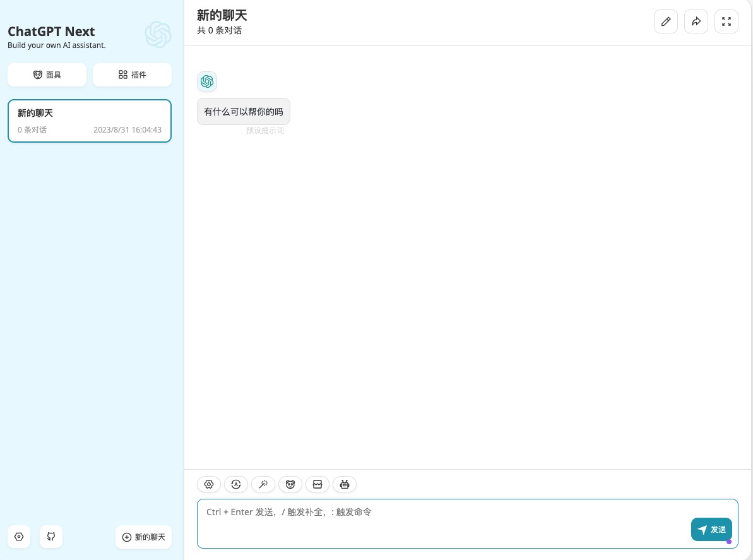Click the 面具 button in the sidebar
Viewport: 753px width, 560px height.
(x=47, y=74)
